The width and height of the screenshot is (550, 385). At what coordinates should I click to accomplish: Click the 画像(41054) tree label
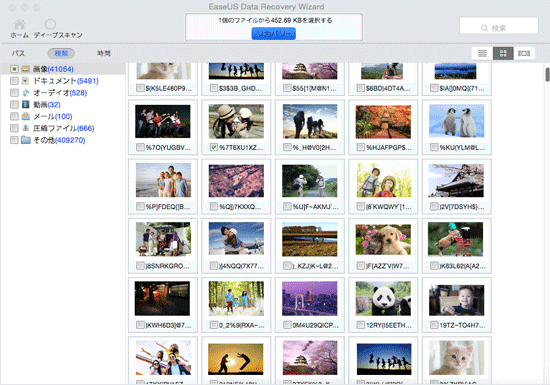point(53,69)
